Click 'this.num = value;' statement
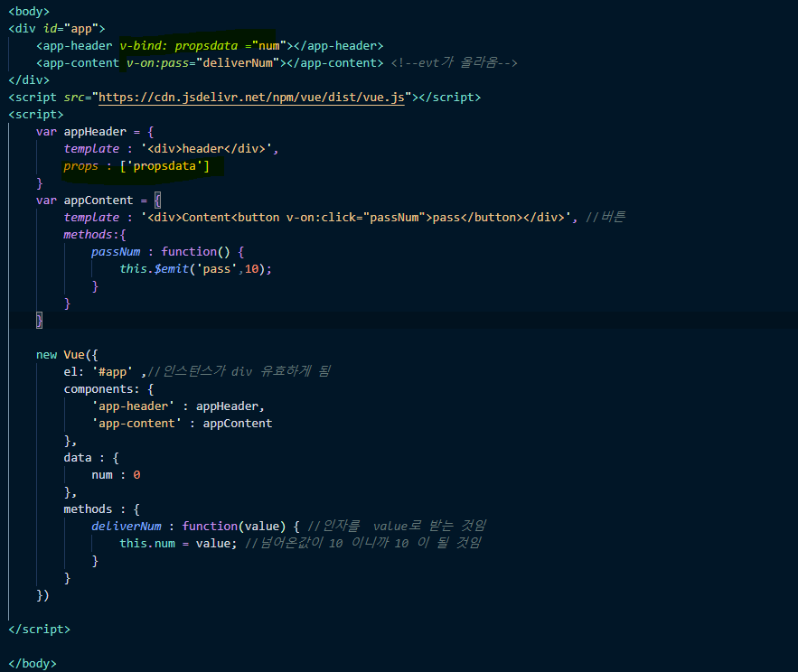The image size is (798, 672). point(178,544)
